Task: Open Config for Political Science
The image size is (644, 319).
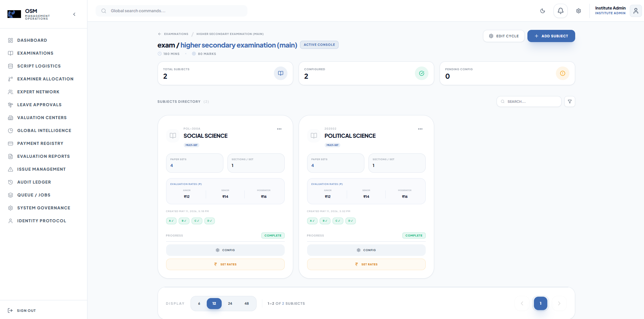Action: click(x=366, y=250)
